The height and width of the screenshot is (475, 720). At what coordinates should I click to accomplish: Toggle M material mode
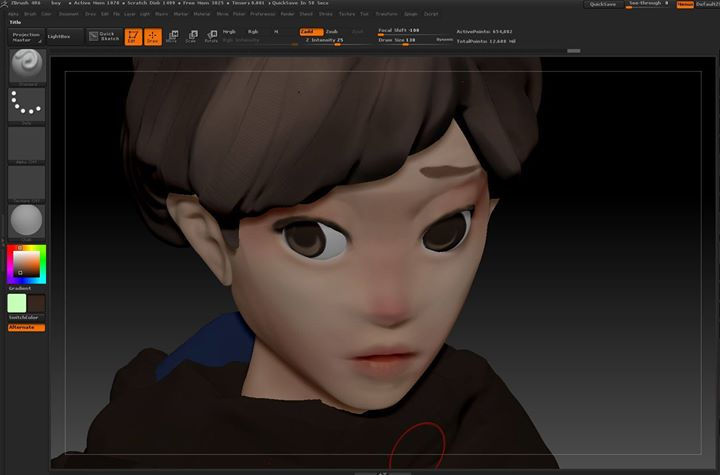click(276, 32)
